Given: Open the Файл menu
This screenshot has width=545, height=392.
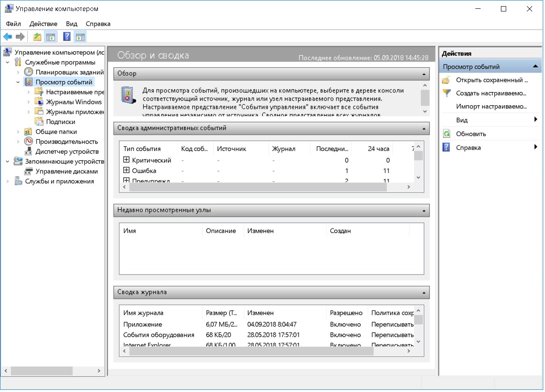Looking at the screenshot, I should [x=13, y=24].
